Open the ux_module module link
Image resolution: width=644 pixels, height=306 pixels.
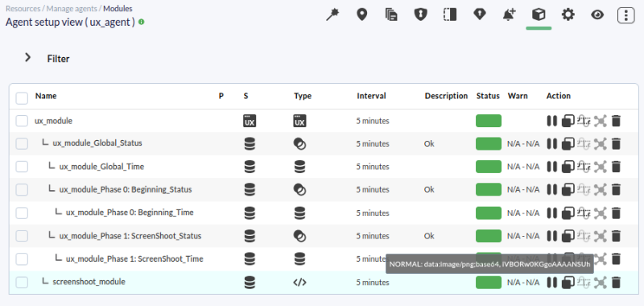(53, 121)
